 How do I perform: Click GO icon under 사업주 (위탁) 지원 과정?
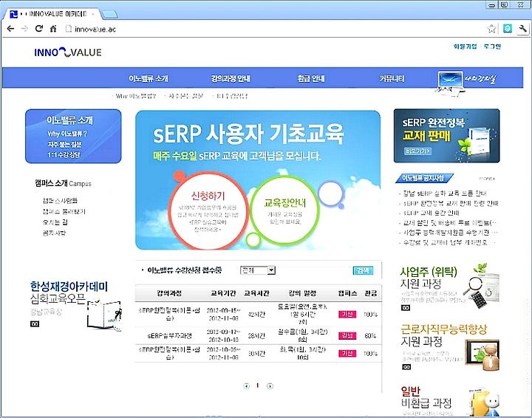(406, 308)
